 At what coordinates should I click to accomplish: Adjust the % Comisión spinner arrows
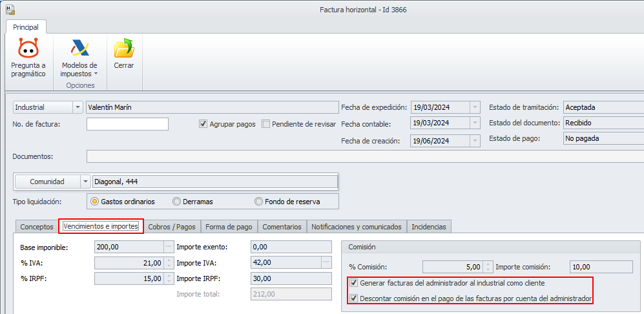(x=488, y=267)
